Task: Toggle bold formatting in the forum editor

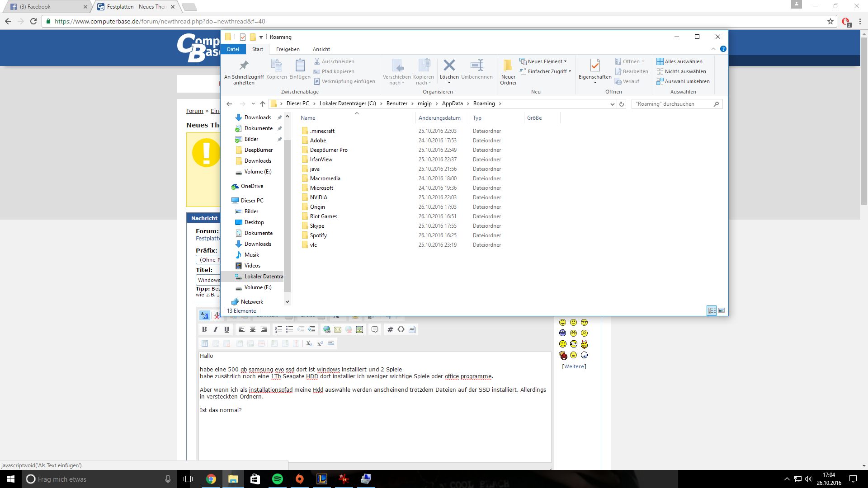Action: (x=204, y=329)
